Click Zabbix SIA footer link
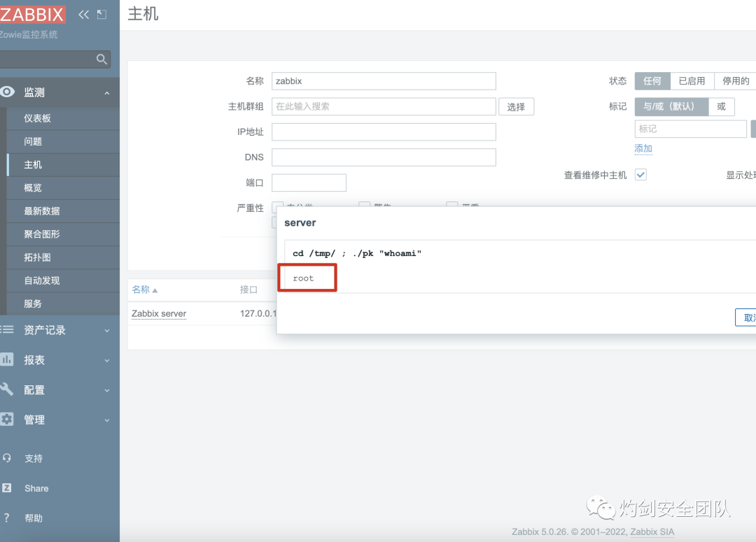Screen dimensions: 756x542 click(652, 532)
